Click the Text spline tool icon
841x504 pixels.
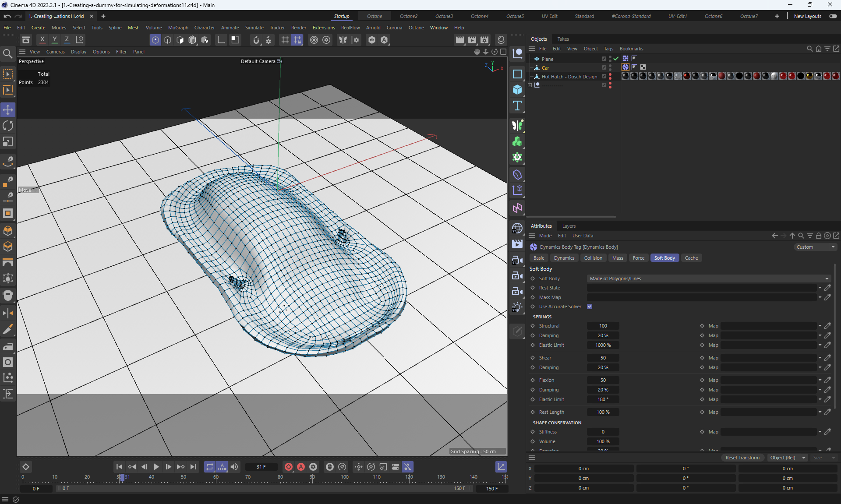coord(517,106)
